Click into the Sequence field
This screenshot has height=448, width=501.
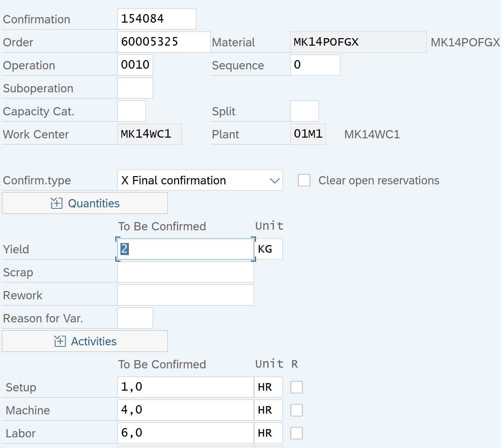pos(315,65)
